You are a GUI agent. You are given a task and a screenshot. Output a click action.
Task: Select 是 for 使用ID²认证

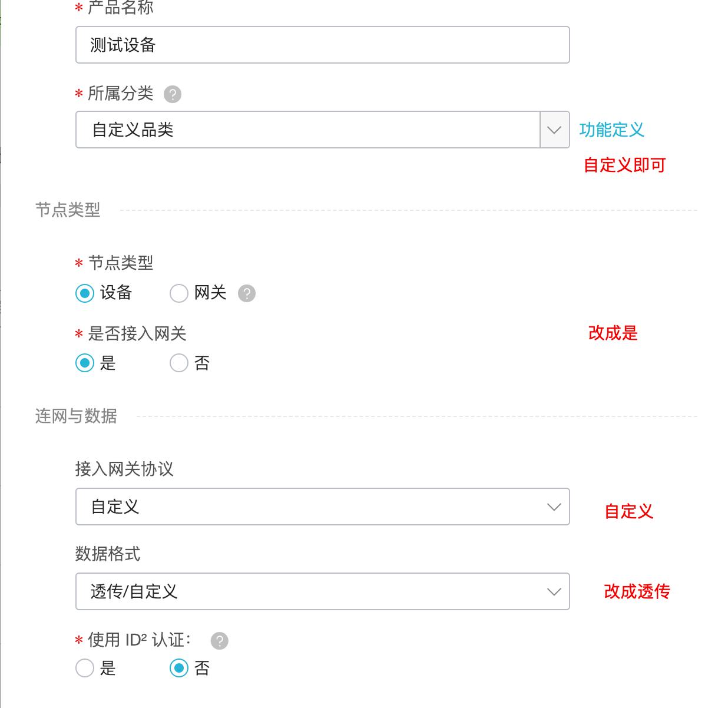pos(85,669)
